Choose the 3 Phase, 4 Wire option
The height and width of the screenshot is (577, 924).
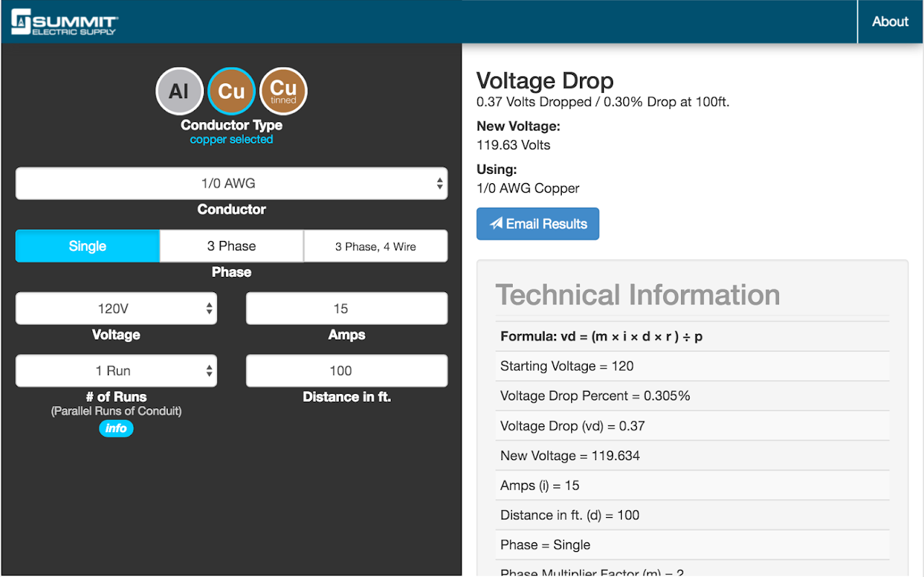pyautogui.click(x=375, y=246)
